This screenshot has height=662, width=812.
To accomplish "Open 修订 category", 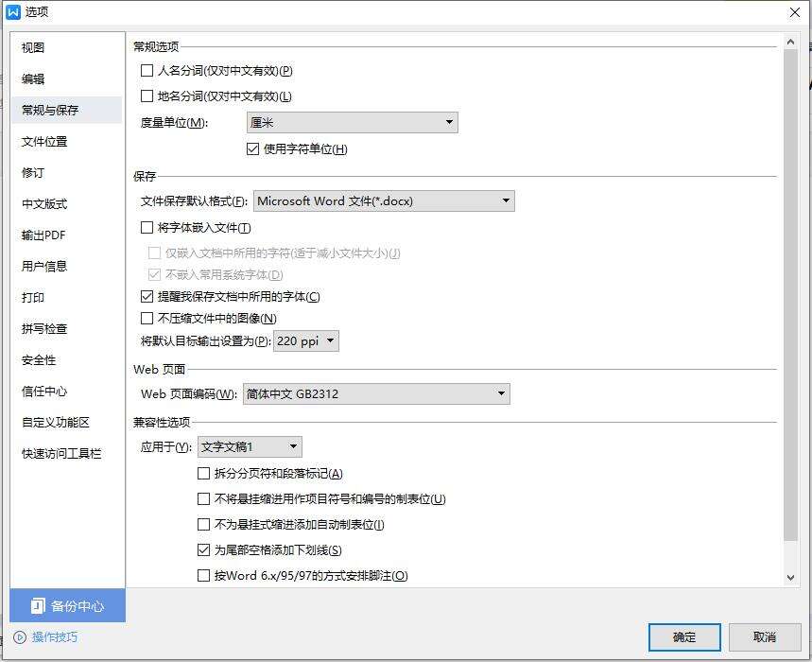I will 67,172.
